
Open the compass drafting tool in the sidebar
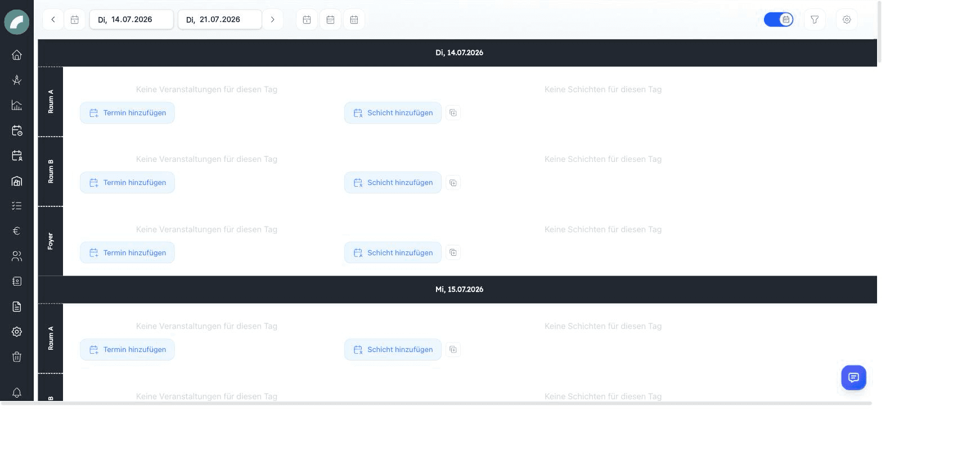(x=17, y=80)
